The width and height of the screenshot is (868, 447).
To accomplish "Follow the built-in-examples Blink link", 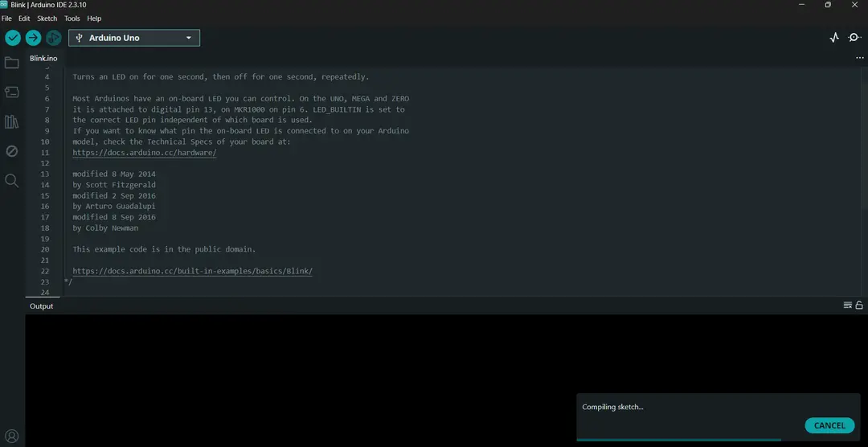I will point(193,271).
